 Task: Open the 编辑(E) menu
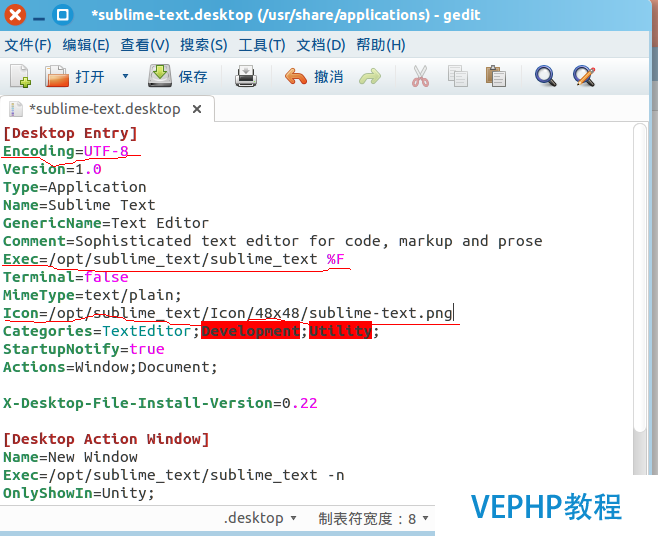[86, 45]
